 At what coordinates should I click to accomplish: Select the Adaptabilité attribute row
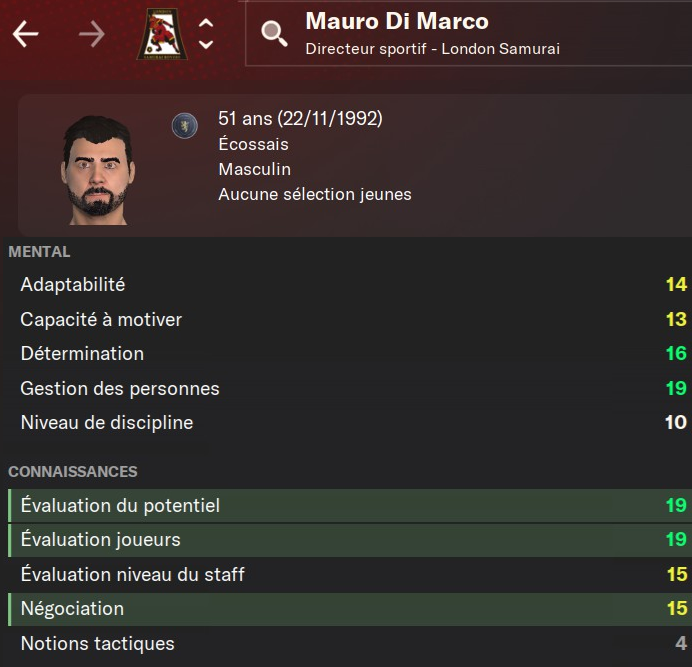[346, 285]
